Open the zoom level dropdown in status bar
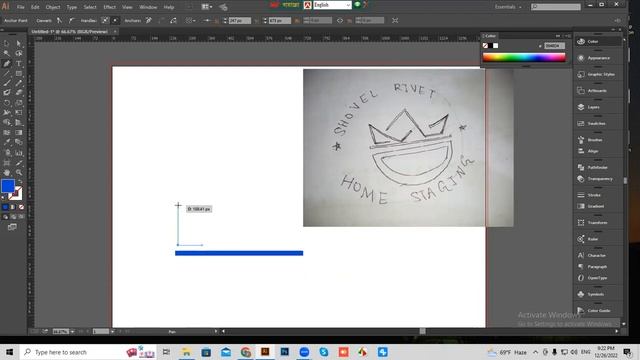Viewport: 640px width, 360px height. coord(72,332)
